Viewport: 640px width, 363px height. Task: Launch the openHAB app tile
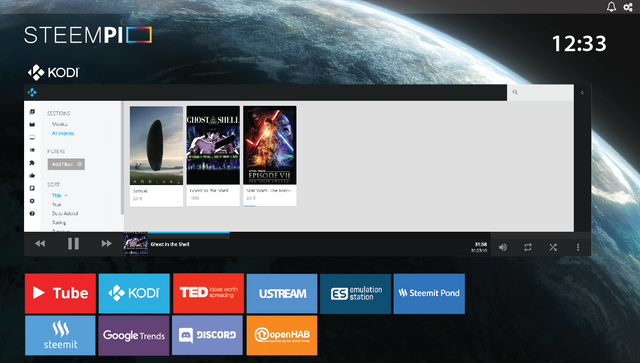(282, 335)
